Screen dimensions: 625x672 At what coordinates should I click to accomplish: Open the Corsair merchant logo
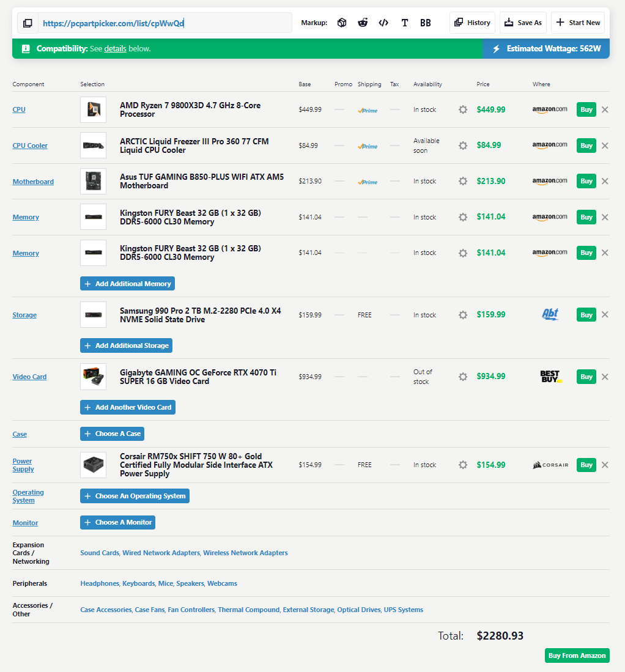550,465
